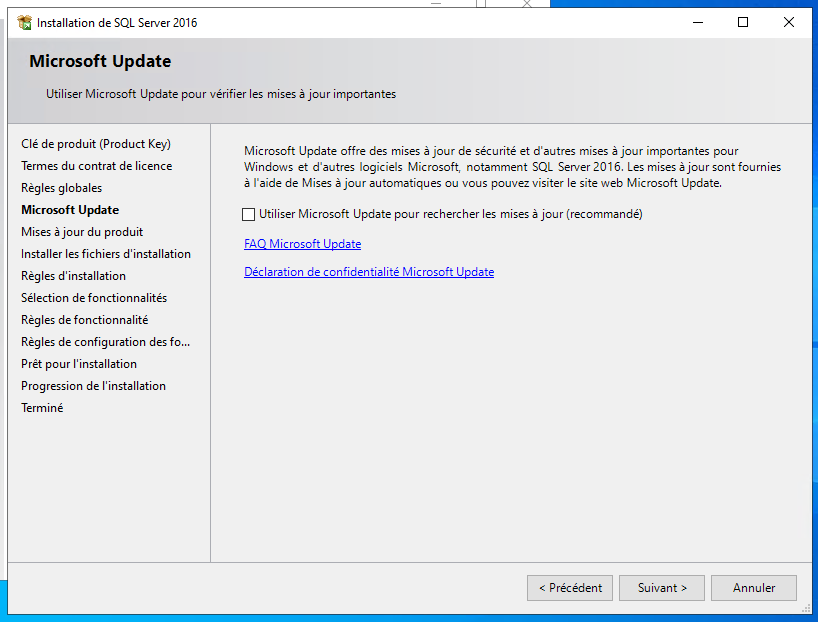The width and height of the screenshot is (818, 622).
Task: Click the Précédent button
Action: 570,588
